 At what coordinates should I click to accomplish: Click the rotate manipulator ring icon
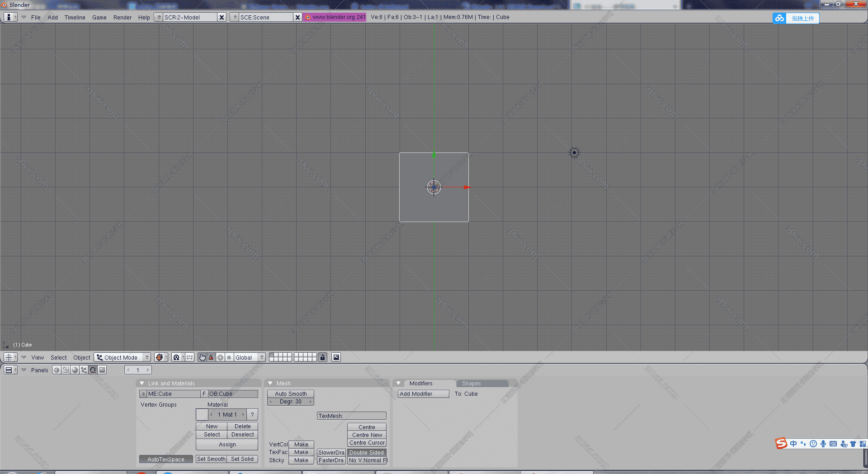click(x=220, y=357)
